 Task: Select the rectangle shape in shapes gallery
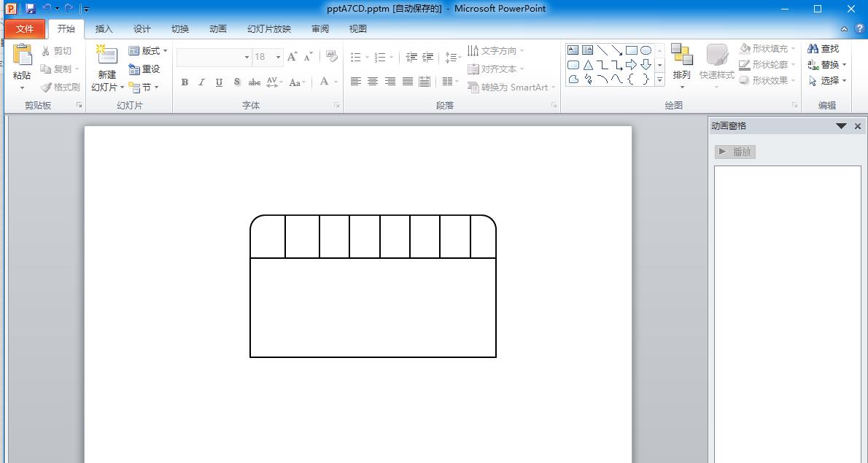click(x=632, y=50)
